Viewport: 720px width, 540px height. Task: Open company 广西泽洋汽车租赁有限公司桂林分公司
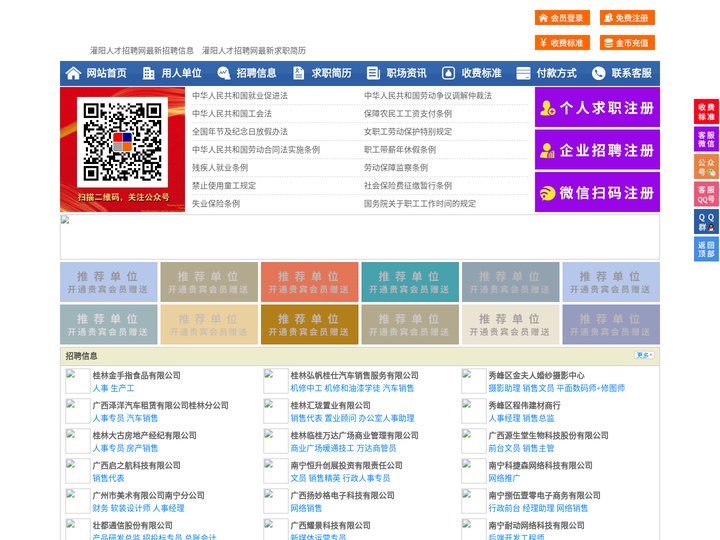pos(161,405)
